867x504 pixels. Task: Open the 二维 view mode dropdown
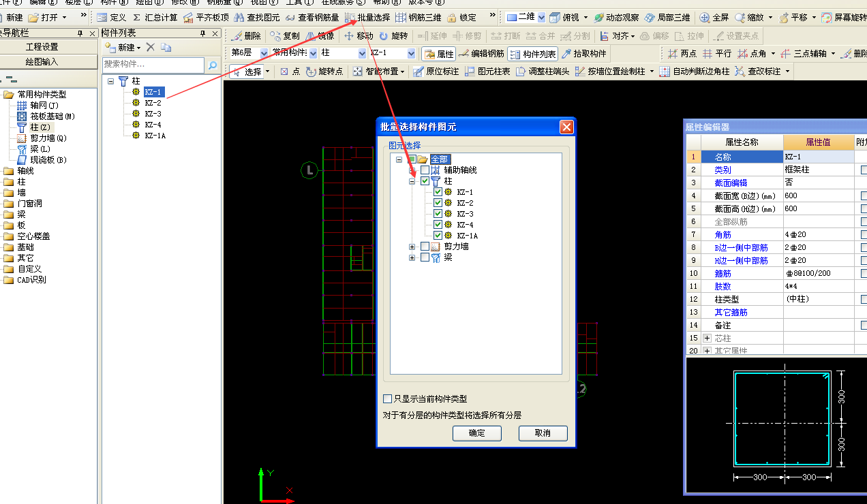point(542,17)
